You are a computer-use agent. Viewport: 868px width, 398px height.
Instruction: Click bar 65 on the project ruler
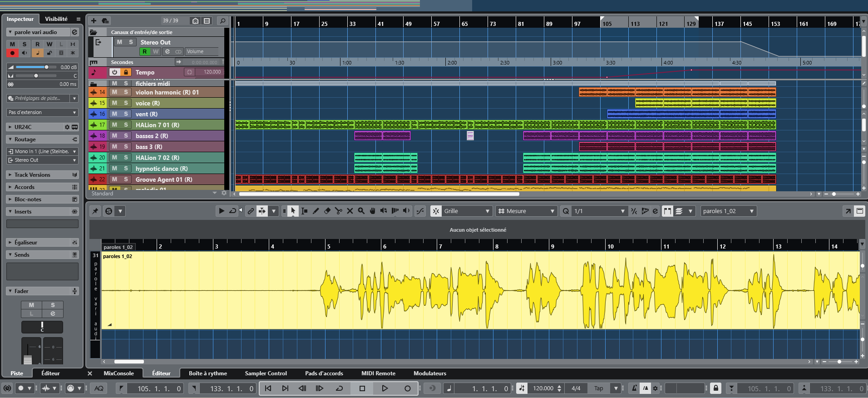point(464,24)
